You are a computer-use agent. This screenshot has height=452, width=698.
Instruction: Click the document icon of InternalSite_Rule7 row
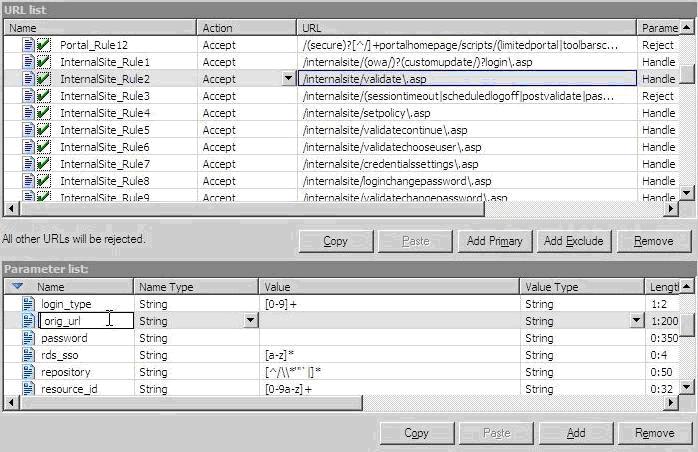click(28, 163)
